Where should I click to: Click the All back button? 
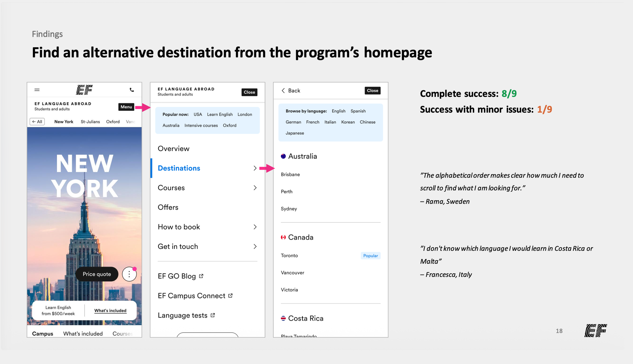(37, 121)
